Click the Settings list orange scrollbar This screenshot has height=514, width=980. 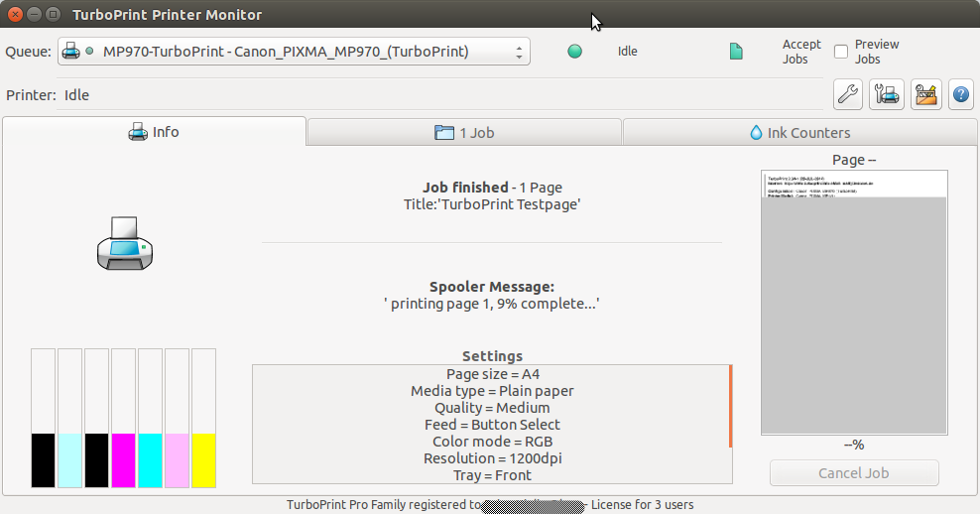tap(731, 406)
